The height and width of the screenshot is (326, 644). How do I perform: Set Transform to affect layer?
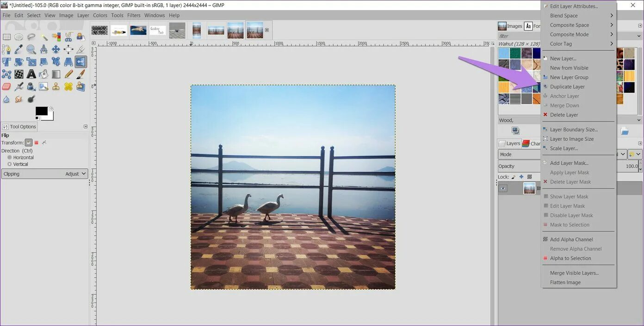point(29,142)
